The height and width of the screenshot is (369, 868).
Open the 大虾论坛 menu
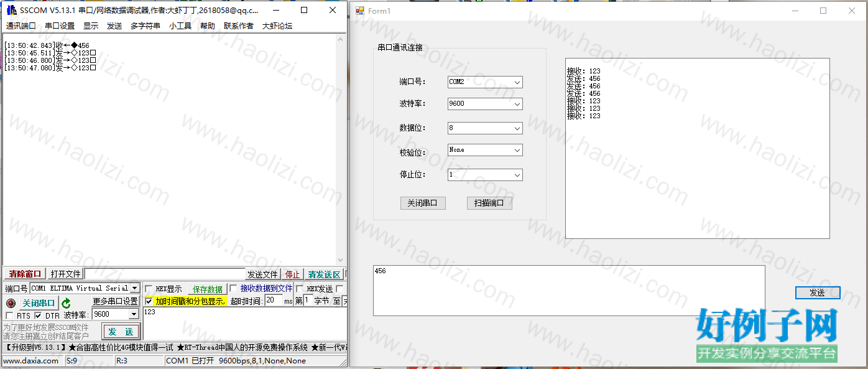(277, 26)
